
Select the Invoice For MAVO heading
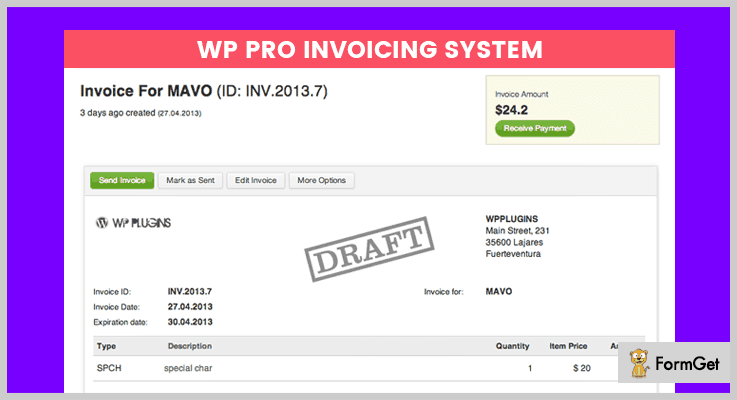point(204,91)
